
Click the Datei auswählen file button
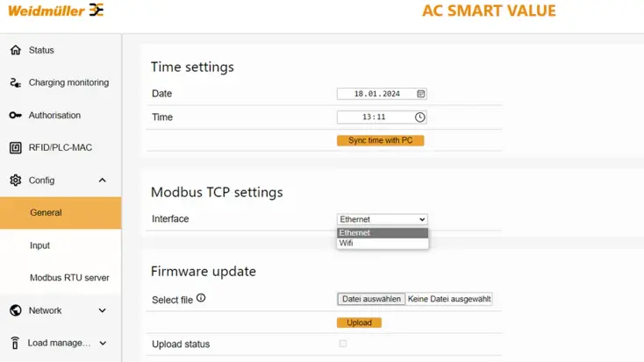pyautogui.click(x=371, y=299)
